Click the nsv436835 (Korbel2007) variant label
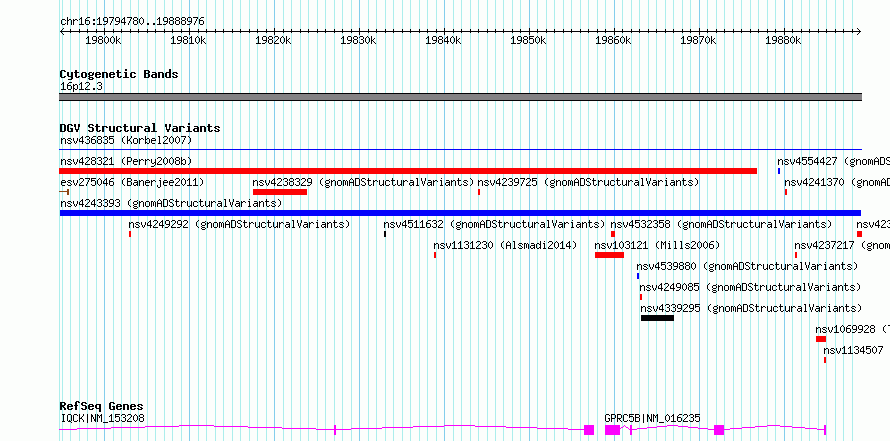The image size is (890, 441). coord(126,140)
